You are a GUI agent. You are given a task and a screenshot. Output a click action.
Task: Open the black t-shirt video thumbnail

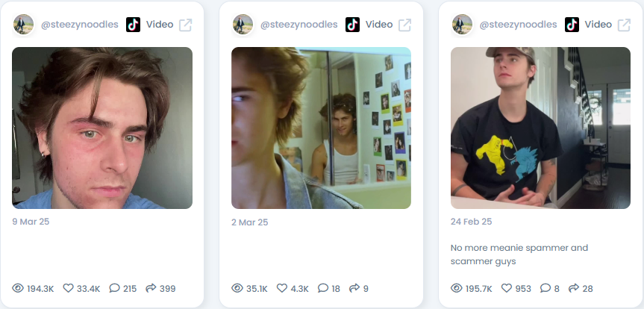click(x=540, y=128)
